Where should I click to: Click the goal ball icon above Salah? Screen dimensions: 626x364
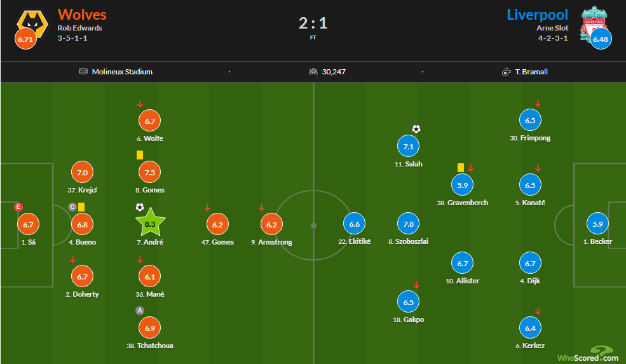(416, 129)
